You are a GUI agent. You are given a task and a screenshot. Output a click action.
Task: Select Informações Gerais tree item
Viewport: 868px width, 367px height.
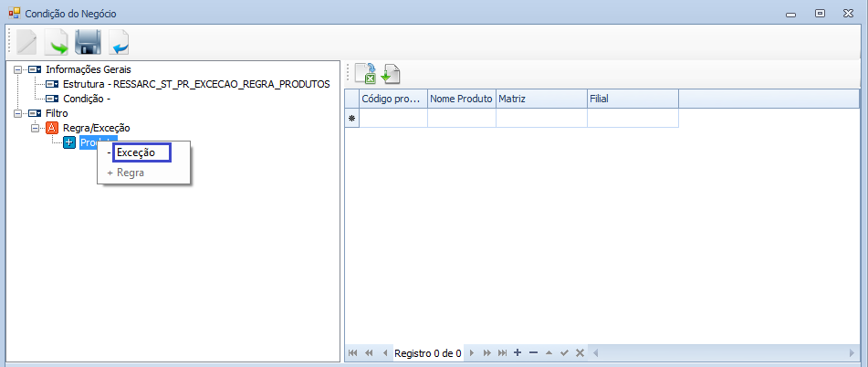89,69
